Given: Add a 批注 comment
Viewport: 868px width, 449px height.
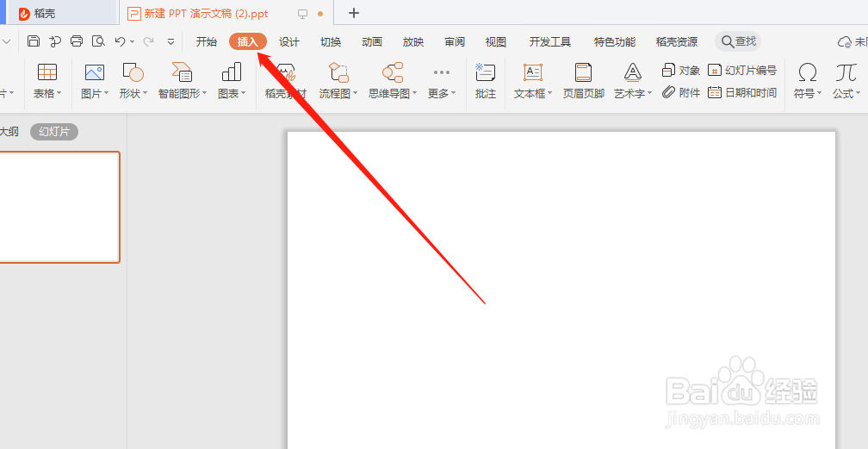Looking at the screenshot, I should 486,80.
